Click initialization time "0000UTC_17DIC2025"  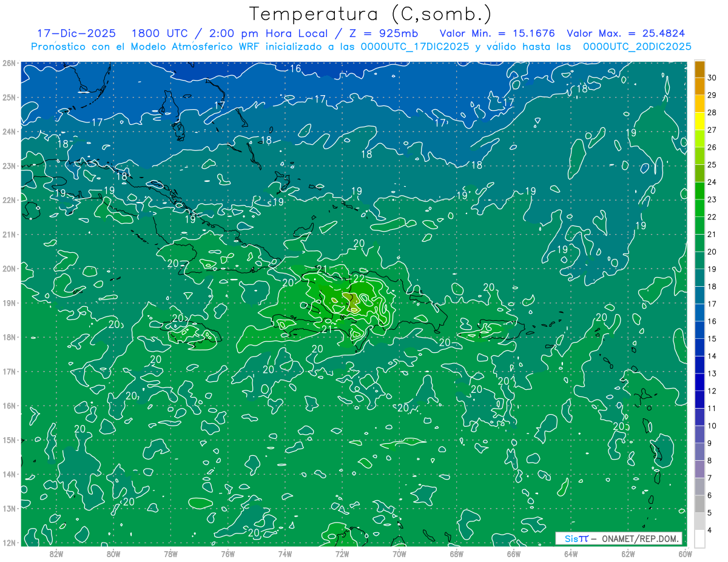(x=414, y=47)
